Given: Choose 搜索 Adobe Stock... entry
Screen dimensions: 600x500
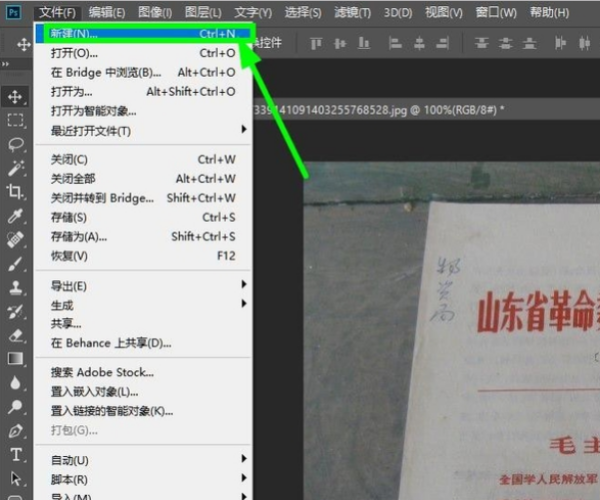Looking at the screenshot, I should click(143, 372).
